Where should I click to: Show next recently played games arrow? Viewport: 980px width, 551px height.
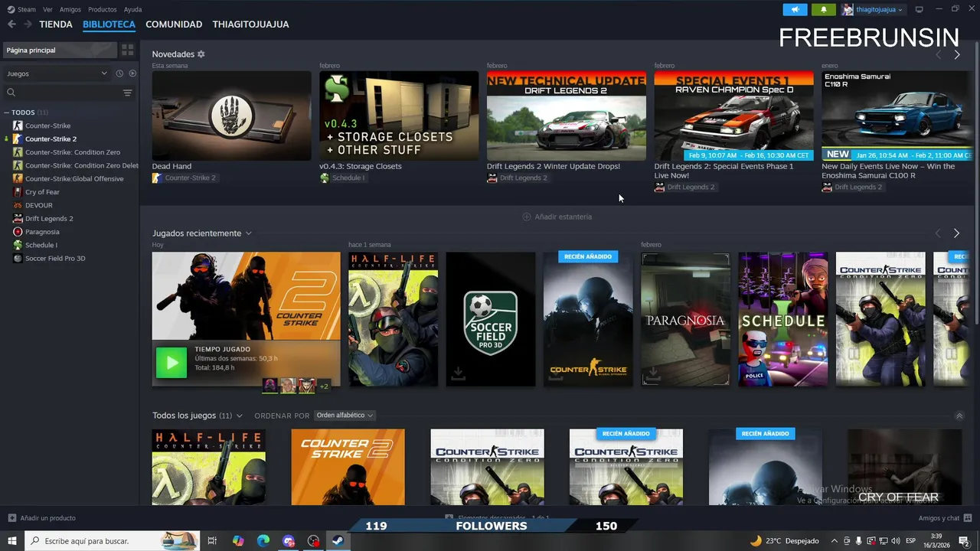tap(956, 233)
